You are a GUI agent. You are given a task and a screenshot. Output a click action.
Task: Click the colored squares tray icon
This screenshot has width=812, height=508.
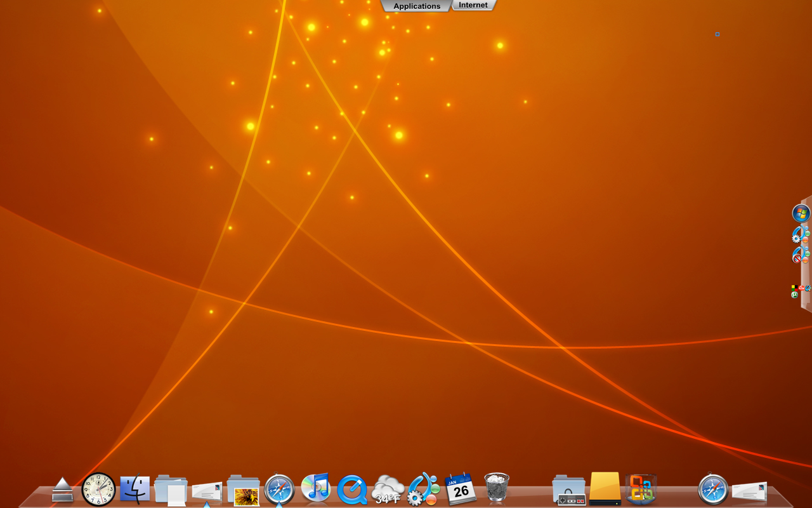794,287
